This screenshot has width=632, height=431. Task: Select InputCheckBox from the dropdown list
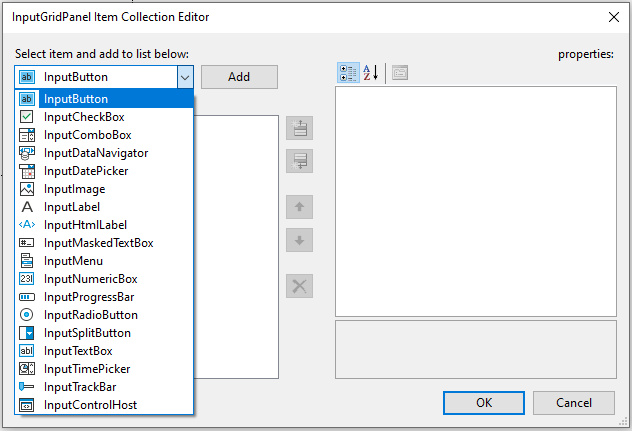point(84,117)
